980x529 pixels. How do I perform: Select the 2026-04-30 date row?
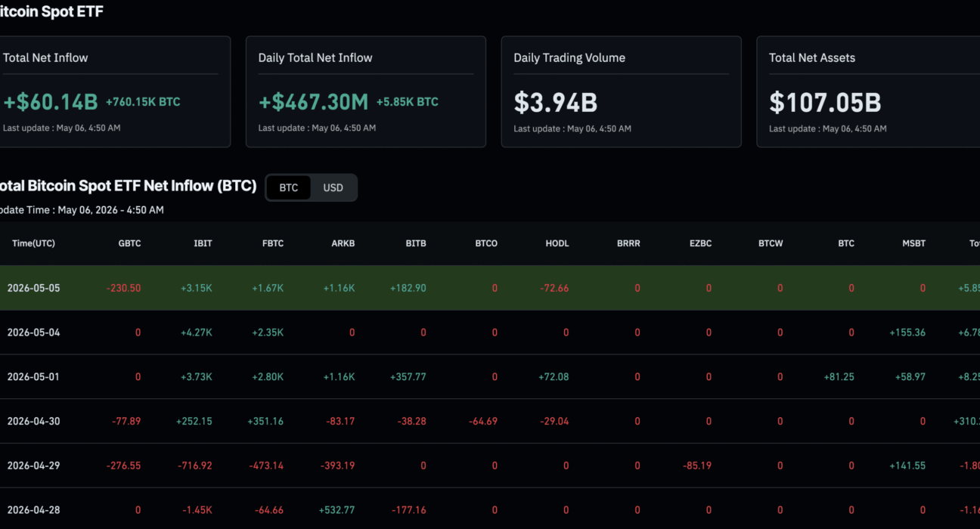[x=490, y=421]
